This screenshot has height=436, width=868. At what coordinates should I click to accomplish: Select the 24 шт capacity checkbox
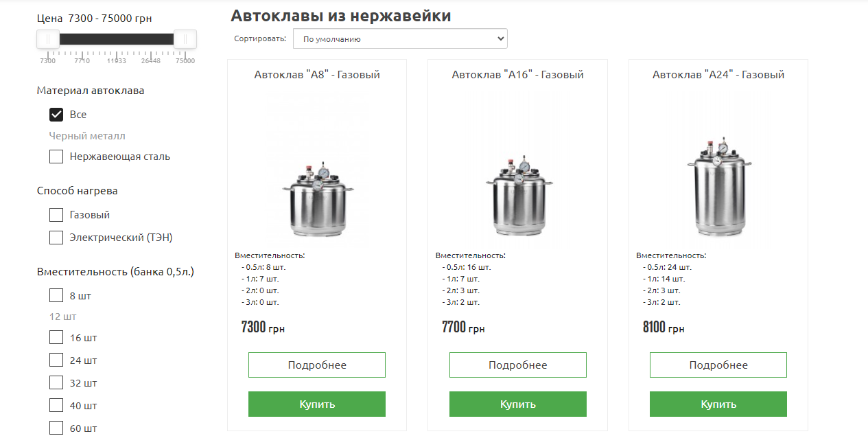pyautogui.click(x=56, y=360)
